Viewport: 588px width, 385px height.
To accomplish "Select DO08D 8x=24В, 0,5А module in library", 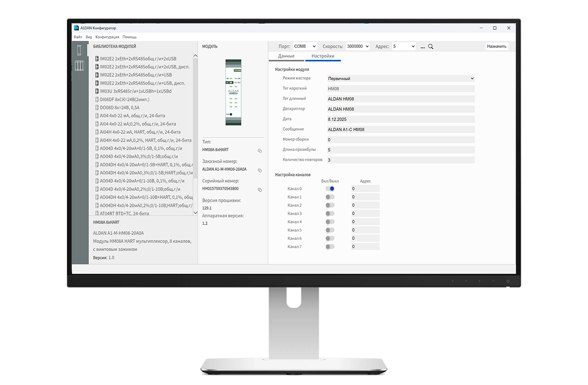I will click(119, 108).
